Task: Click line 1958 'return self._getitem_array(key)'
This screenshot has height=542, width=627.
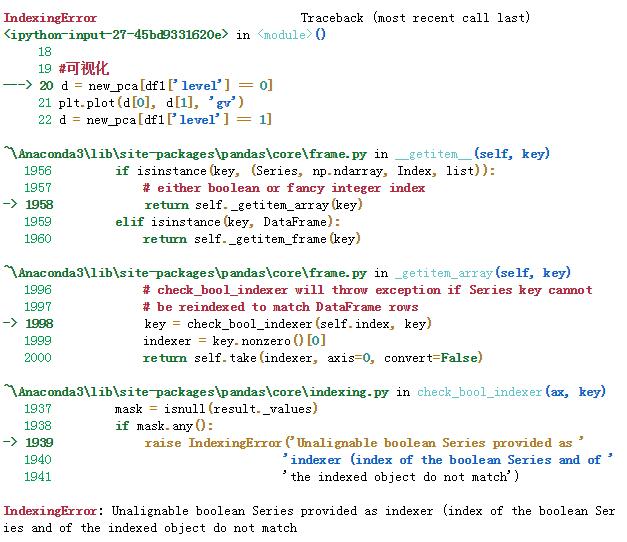Action: [x=254, y=205]
